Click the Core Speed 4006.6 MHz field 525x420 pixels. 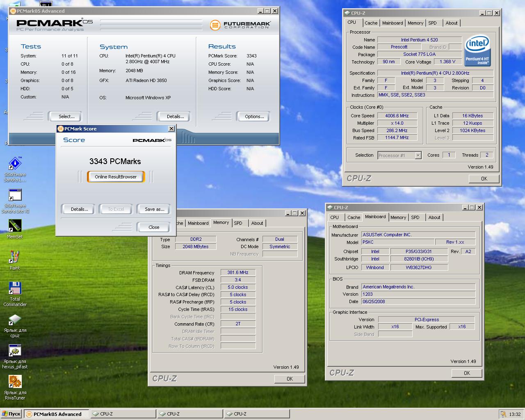[397, 116]
